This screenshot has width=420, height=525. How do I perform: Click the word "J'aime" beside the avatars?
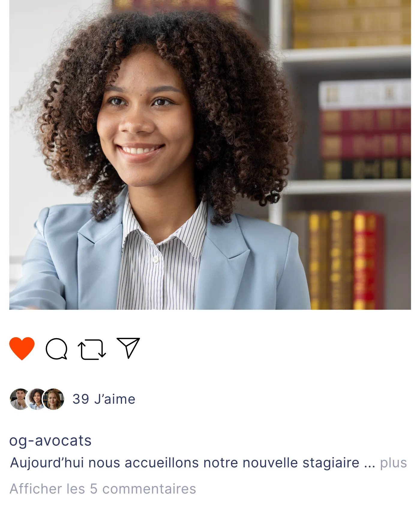(x=115, y=399)
